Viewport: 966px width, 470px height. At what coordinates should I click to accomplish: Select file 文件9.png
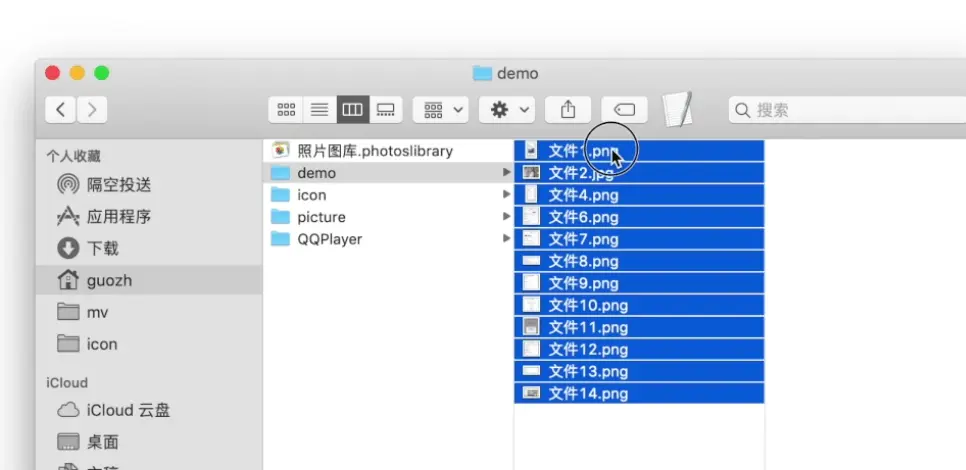tap(639, 283)
